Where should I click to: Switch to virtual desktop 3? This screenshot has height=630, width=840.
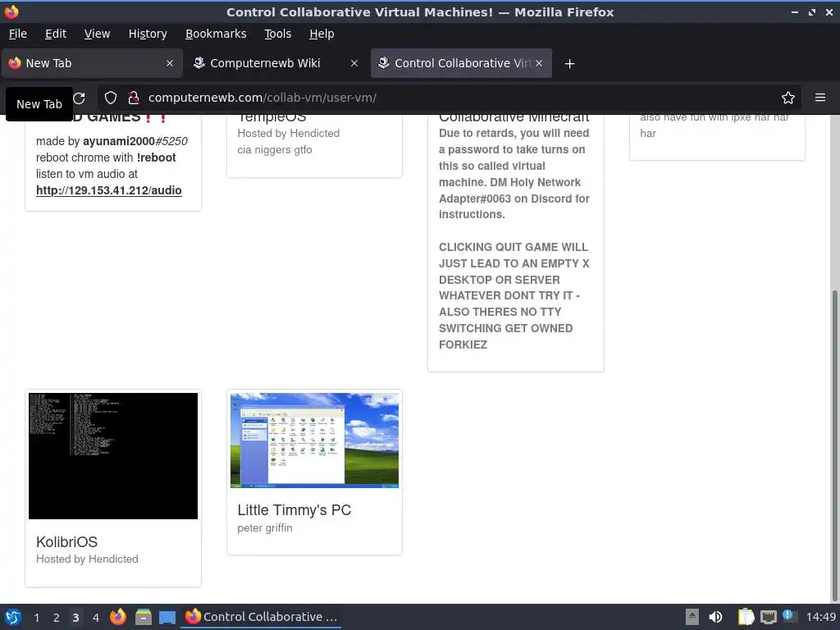pyautogui.click(x=75, y=618)
